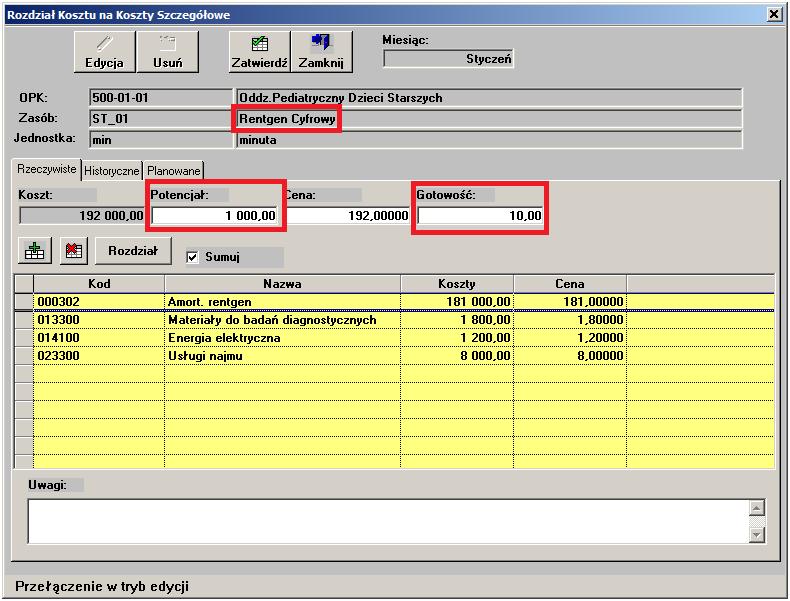This screenshot has width=790, height=601.
Task: Click row selector for 000302 row
Action: [x=24, y=302]
